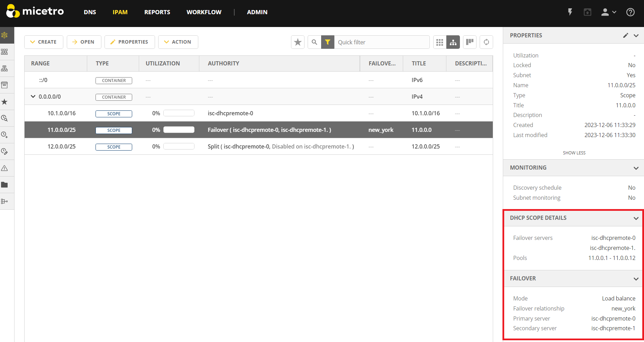Collapse the Monitoring section
The height and width of the screenshot is (342, 644).
click(x=636, y=168)
